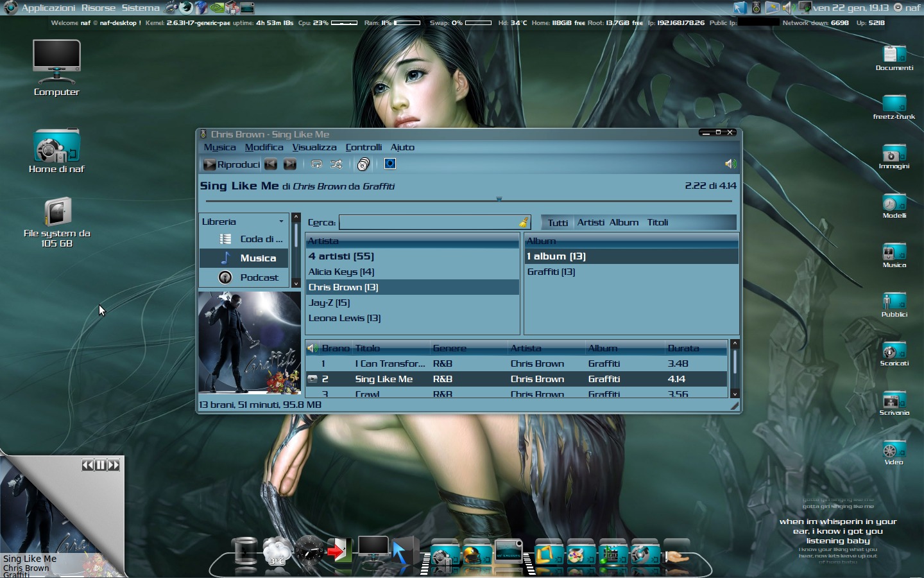Open the volume speaker control in player
This screenshot has width=924, height=578.
click(730, 164)
